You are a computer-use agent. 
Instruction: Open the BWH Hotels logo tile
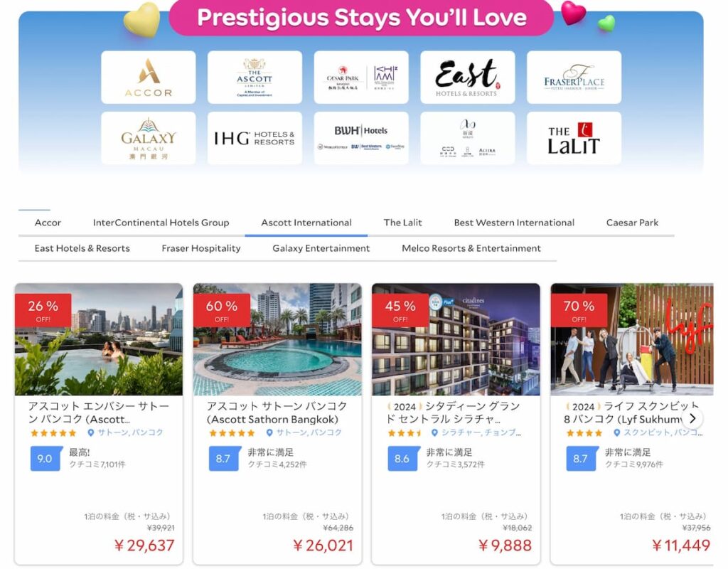coord(361,138)
